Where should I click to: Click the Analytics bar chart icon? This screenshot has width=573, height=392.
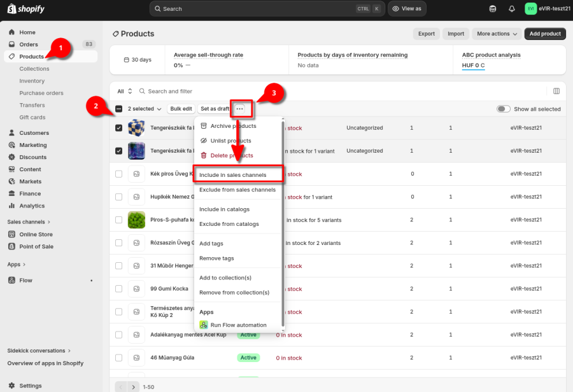(11, 206)
